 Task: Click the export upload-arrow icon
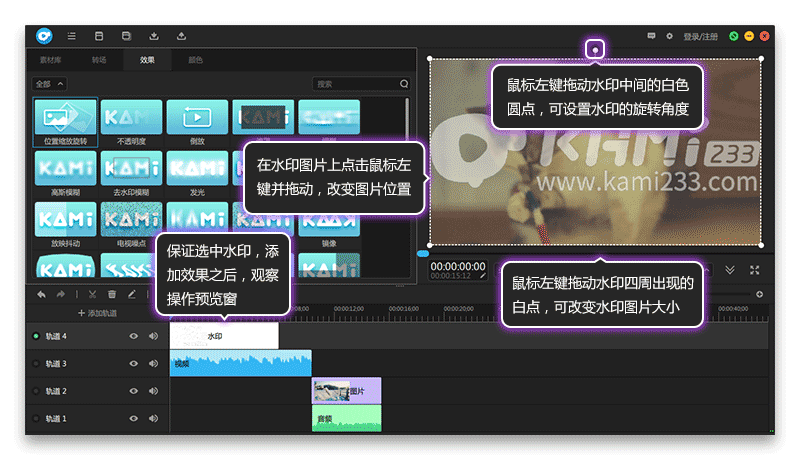[181, 36]
